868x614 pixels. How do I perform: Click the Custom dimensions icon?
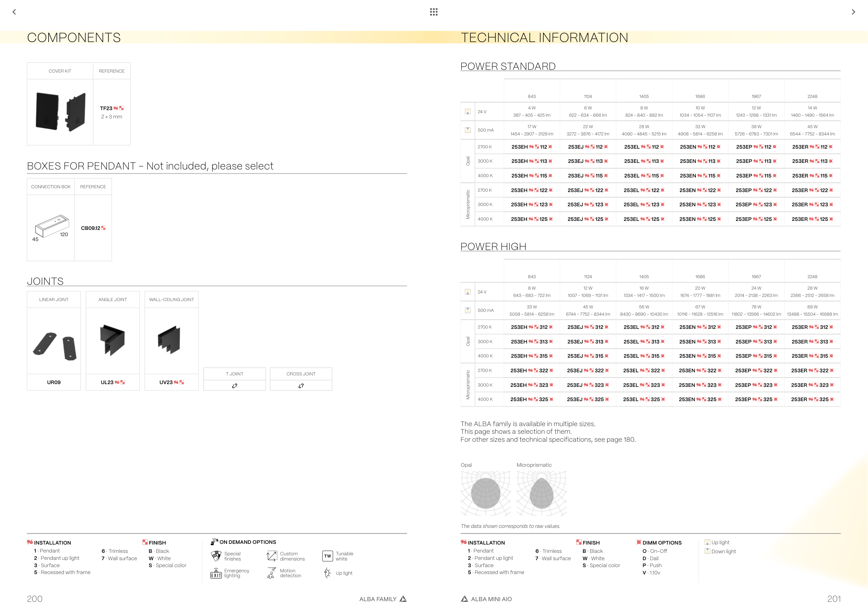coord(272,556)
